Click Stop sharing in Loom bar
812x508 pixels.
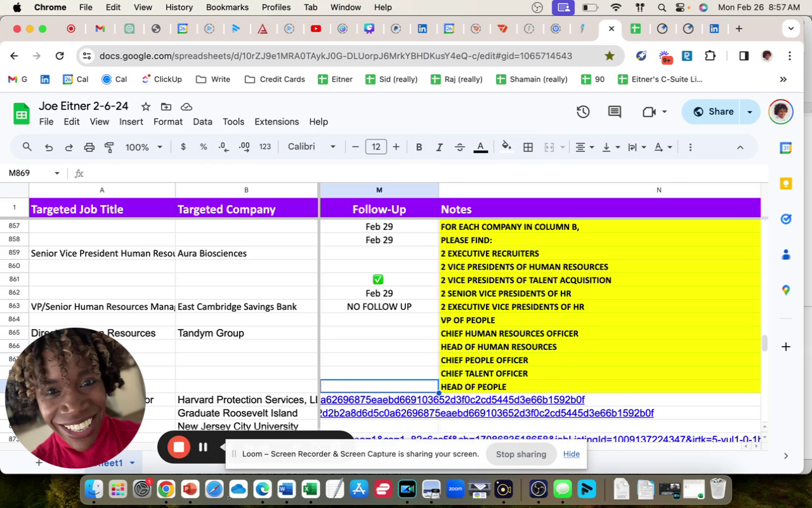pyautogui.click(x=521, y=454)
